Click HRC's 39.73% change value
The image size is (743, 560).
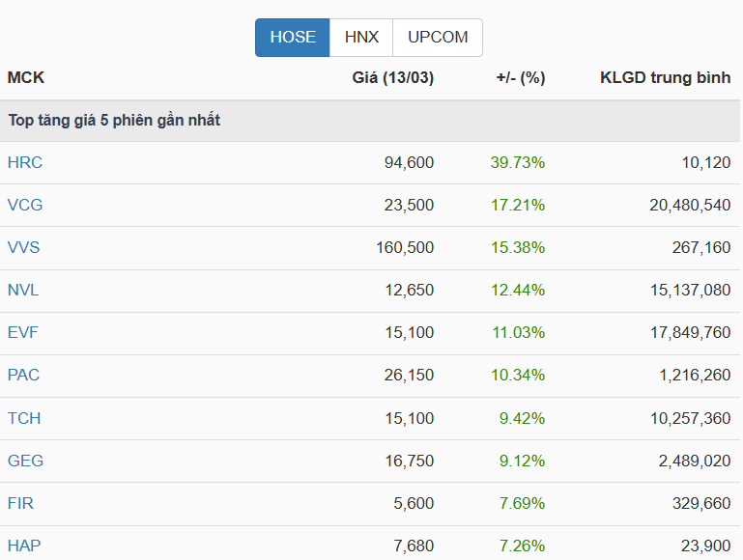[x=518, y=162]
